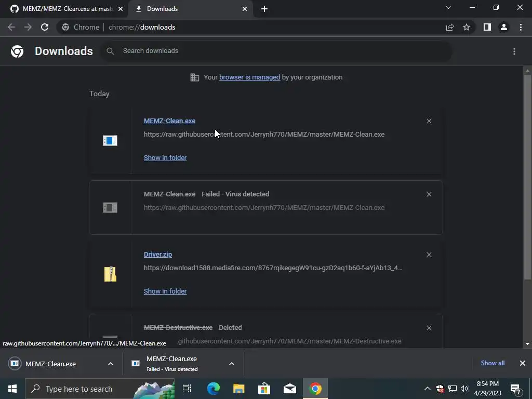The image size is (532, 399).
Task: Click the failed MEMZ-Clean.exe shelf item
Action: (171, 363)
